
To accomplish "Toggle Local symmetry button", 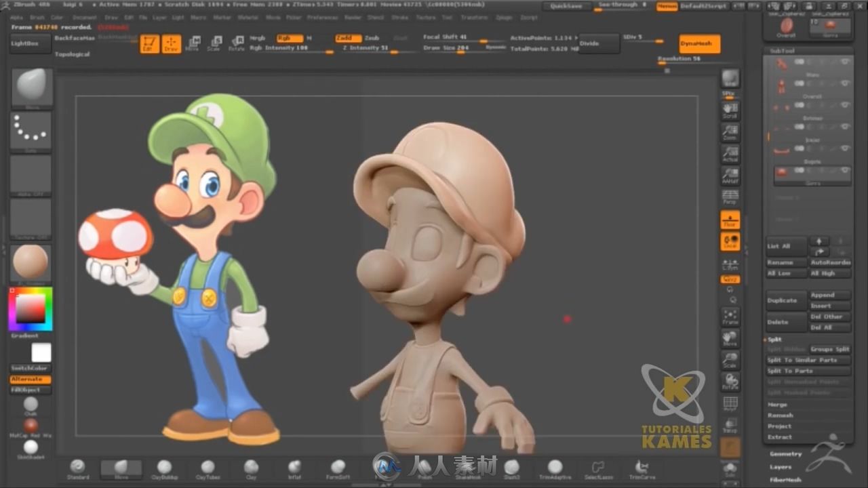I will [x=730, y=242].
